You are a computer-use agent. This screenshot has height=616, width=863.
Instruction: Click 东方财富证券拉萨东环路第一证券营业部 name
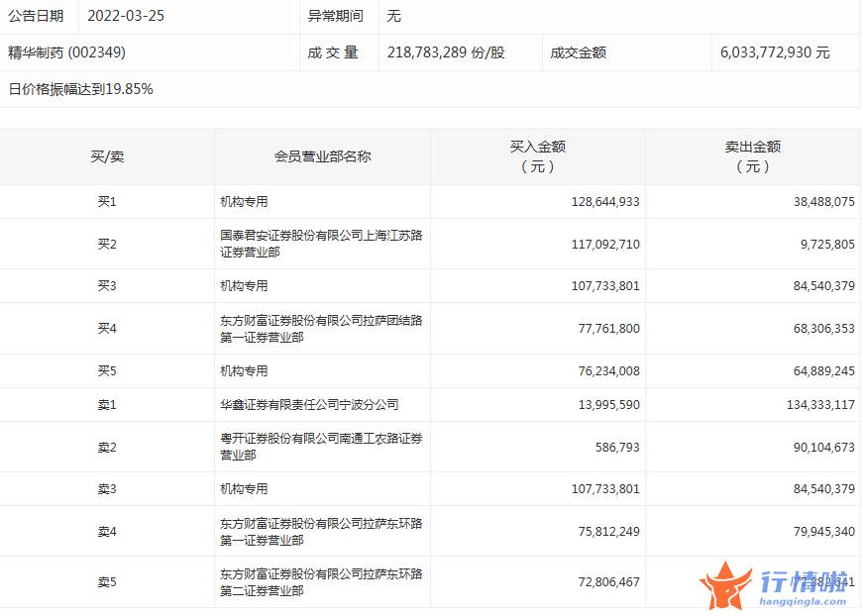(321, 532)
